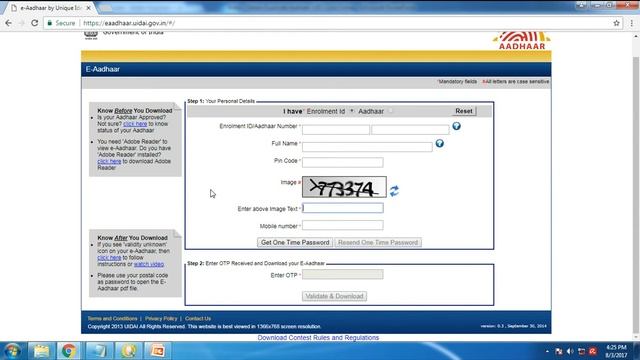The height and width of the screenshot is (360, 640).
Task: Show hidden system tray icons
Action: [x=547, y=351]
